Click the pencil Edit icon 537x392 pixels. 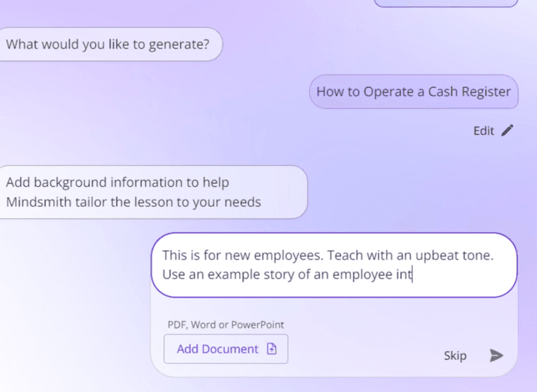click(507, 130)
